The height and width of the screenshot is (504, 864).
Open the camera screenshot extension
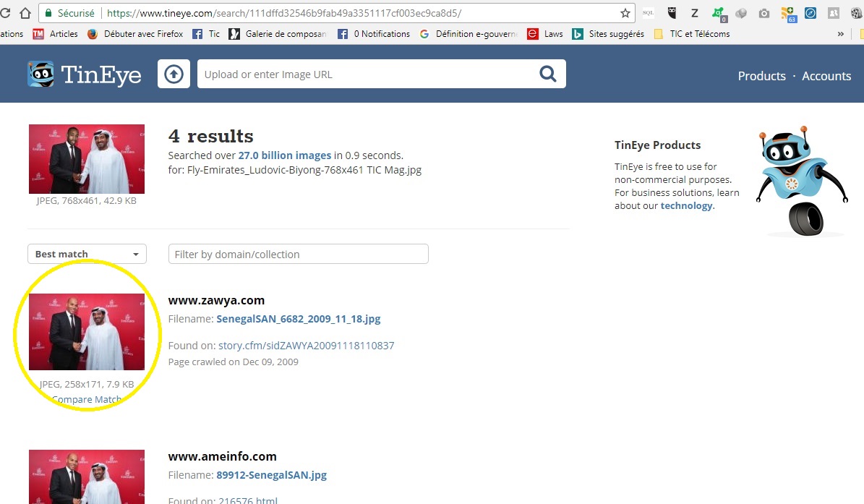pos(764,13)
